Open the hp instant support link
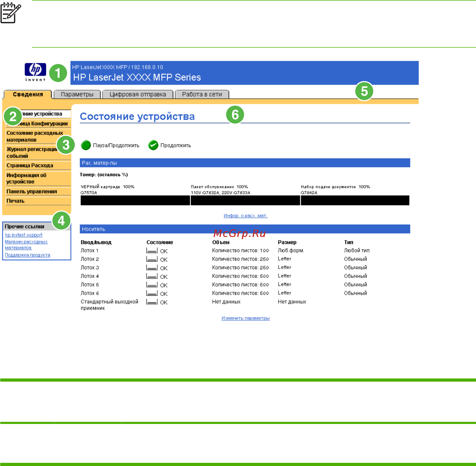 coord(24,235)
